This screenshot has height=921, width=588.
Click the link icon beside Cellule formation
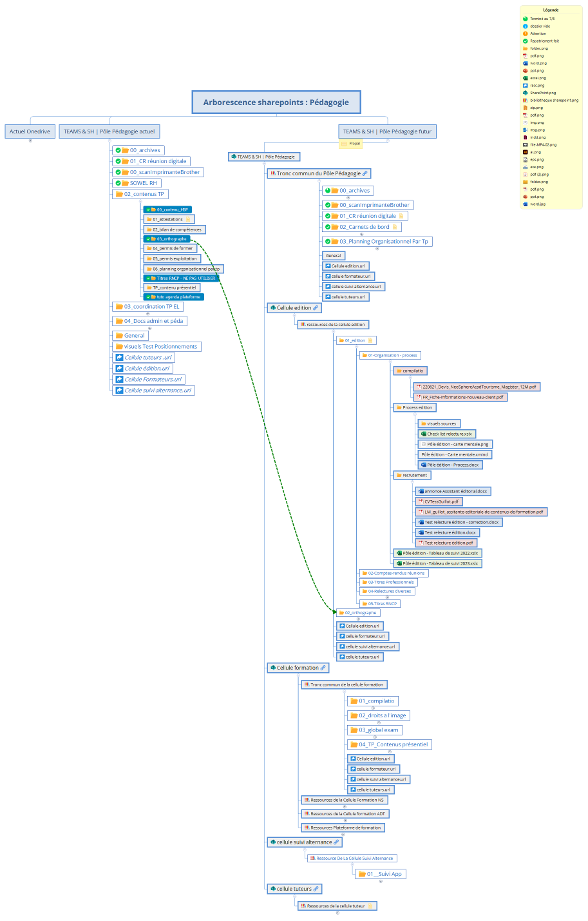(323, 668)
